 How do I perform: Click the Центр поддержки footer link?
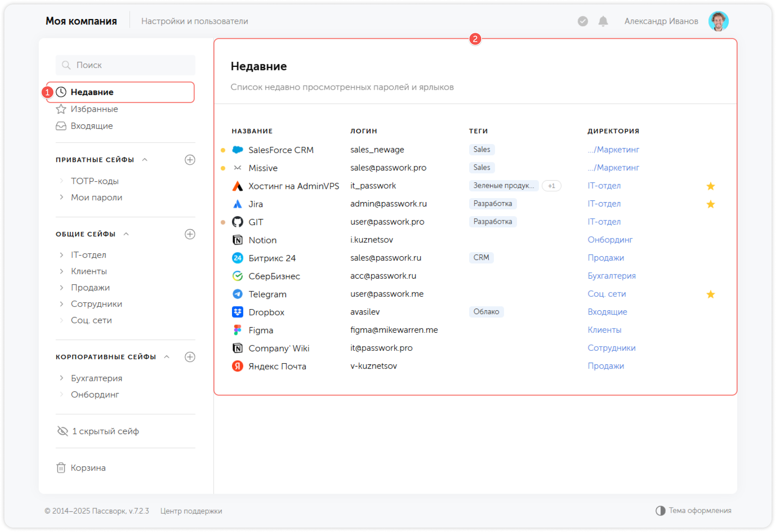pyautogui.click(x=191, y=511)
